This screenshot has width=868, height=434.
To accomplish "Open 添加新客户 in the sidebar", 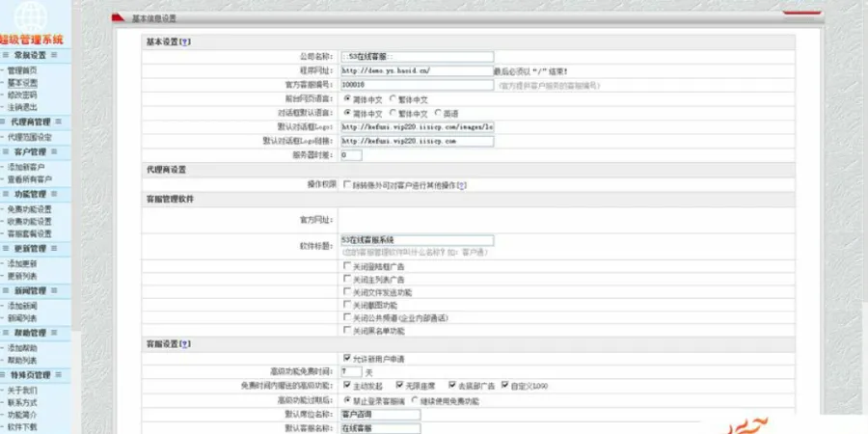I will [x=26, y=167].
